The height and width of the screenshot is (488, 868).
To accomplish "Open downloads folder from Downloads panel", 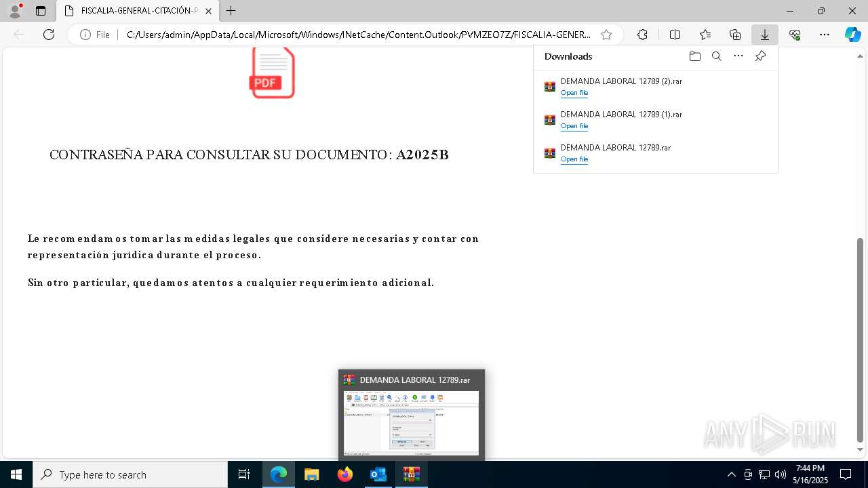I will point(694,56).
